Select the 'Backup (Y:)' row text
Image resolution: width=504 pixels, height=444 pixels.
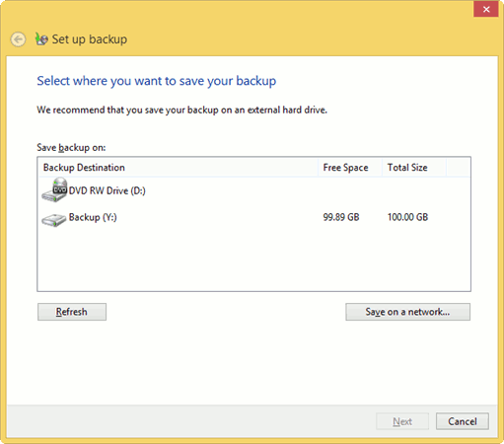[x=93, y=217]
